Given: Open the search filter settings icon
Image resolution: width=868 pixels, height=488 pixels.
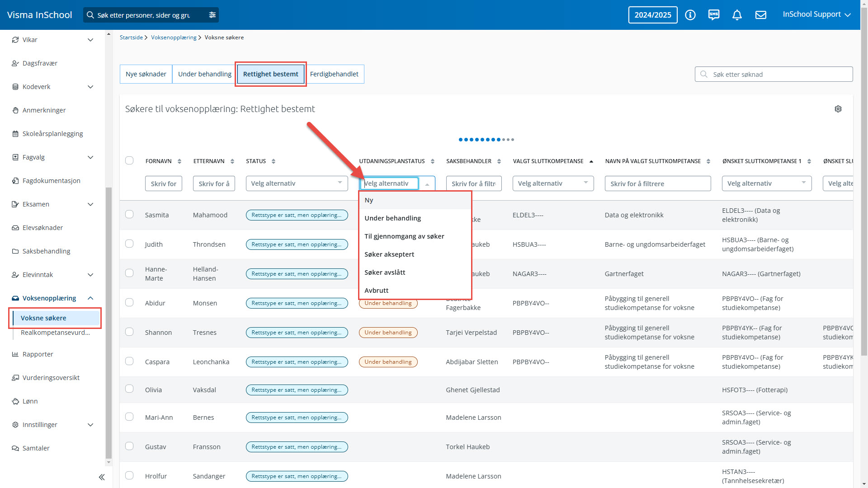Looking at the screenshot, I should 212,15.
